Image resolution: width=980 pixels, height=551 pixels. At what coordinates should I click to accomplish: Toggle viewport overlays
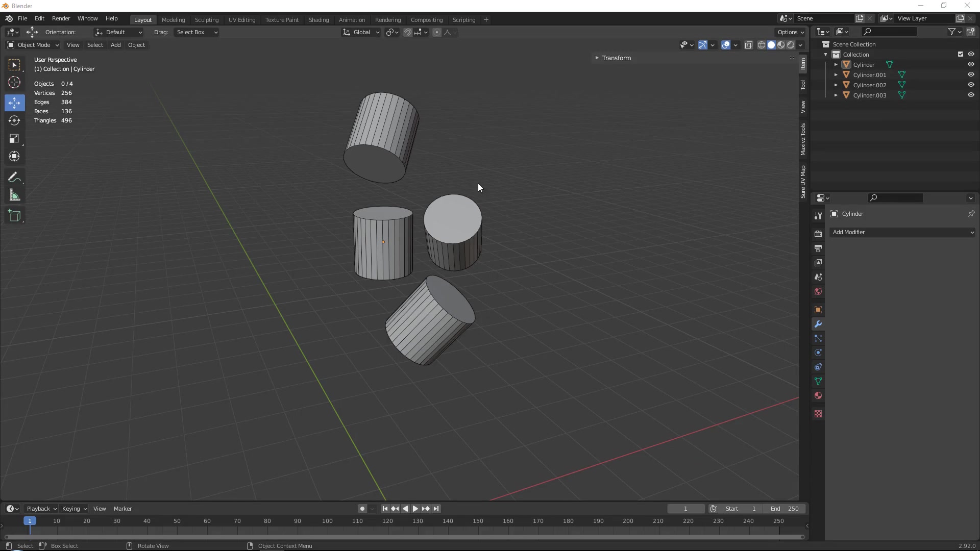coord(726,45)
